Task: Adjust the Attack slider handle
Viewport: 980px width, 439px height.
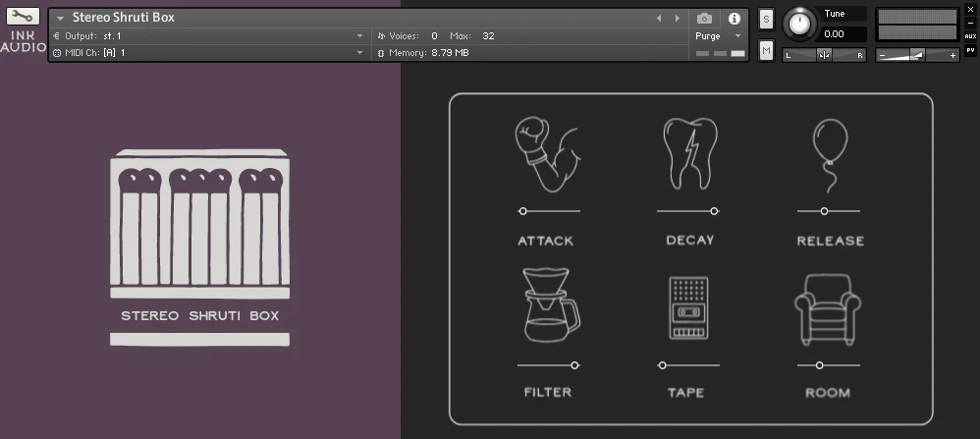Action: (522, 211)
